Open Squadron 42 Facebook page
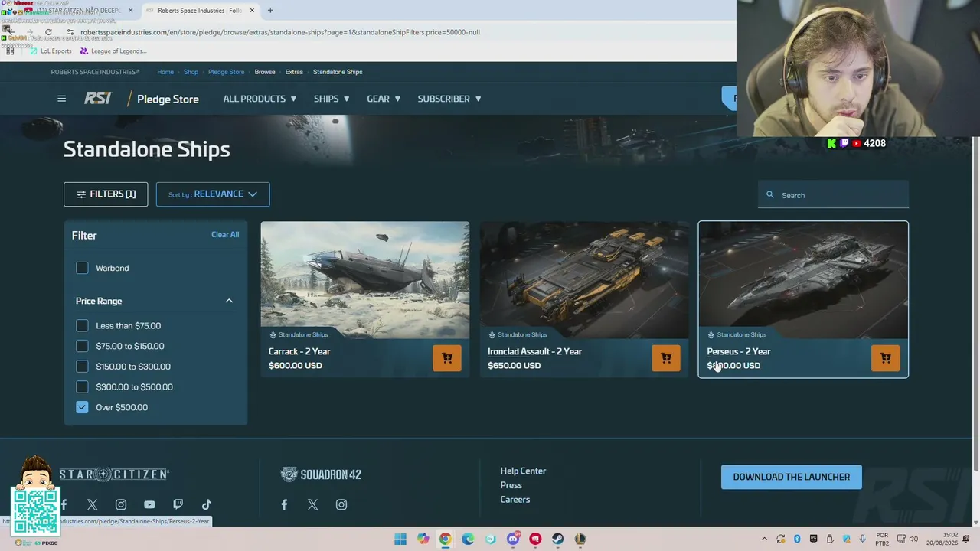This screenshot has width=980, height=551. coord(284,505)
